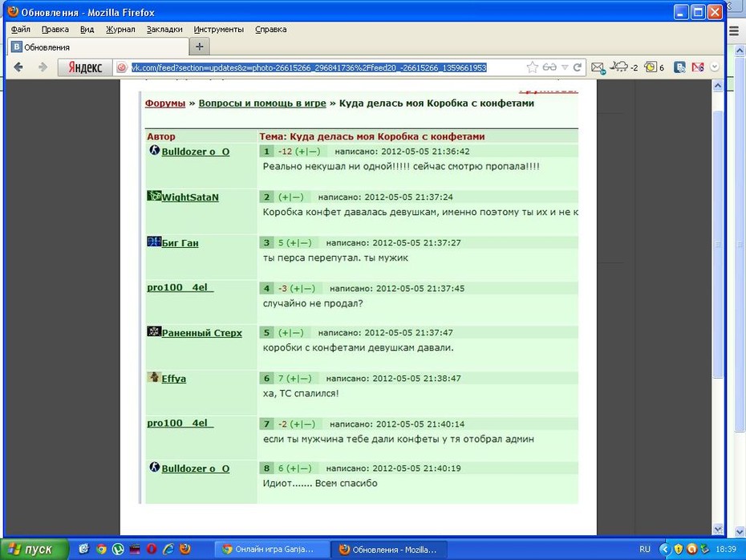Go back using the browser back arrow
The height and width of the screenshot is (560, 746).
(18, 67)
